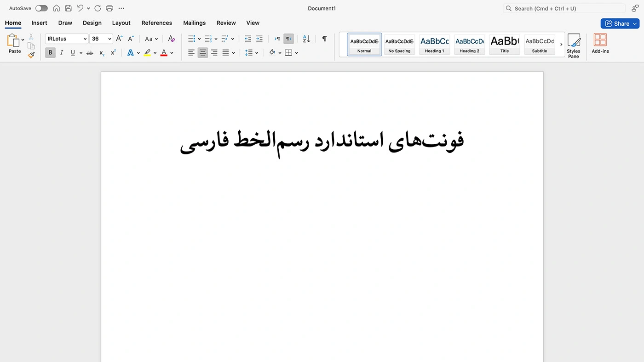Open the font size 36 dropdown

(109, 39)
